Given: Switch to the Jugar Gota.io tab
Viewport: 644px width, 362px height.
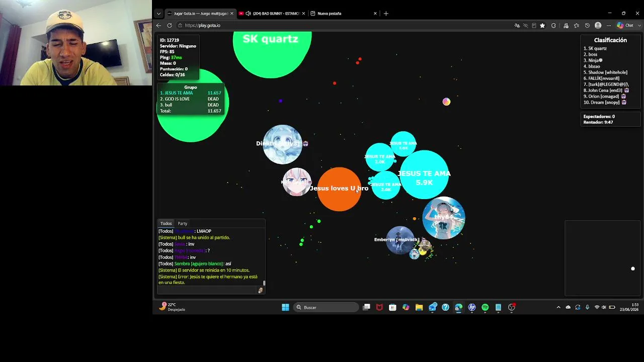Looking at the screenshot, I should (200, 14).
